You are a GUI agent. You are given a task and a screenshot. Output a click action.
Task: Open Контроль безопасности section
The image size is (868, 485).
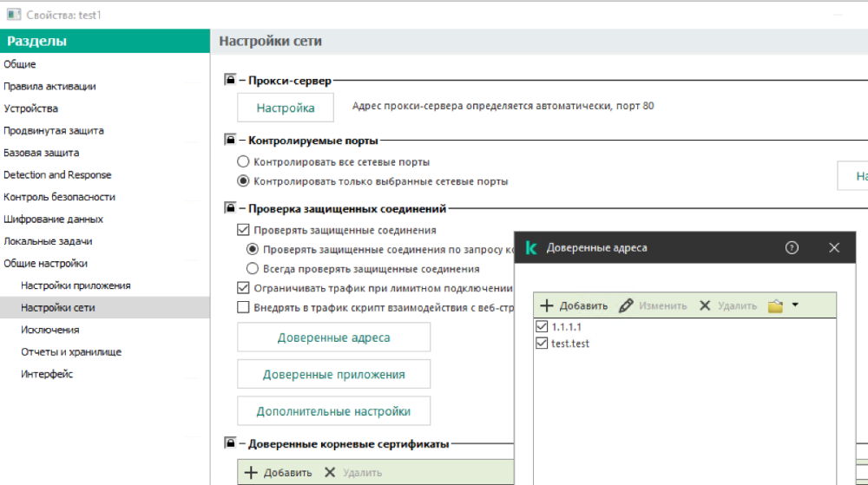[105, 197]
